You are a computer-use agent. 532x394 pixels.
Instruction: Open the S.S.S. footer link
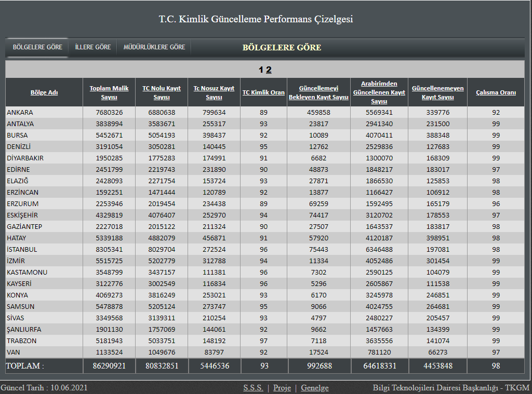coord(253,388)
